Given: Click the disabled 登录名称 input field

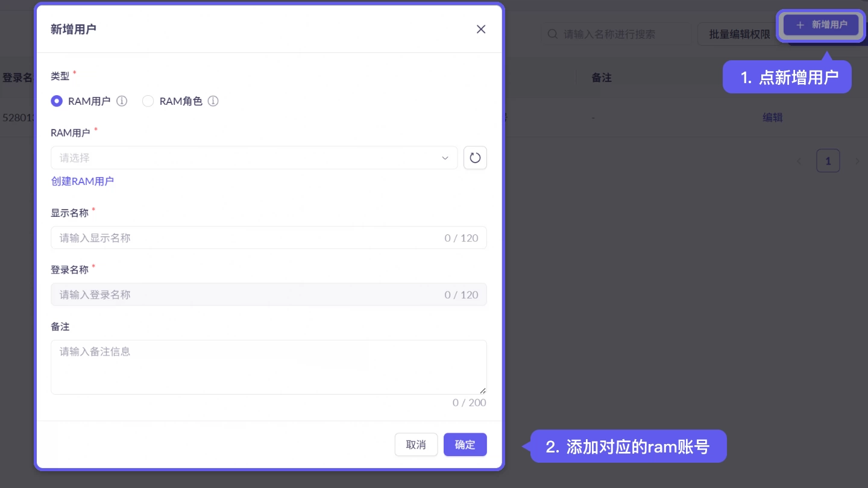Looking at the screenshot, I should tap(268, 295).
